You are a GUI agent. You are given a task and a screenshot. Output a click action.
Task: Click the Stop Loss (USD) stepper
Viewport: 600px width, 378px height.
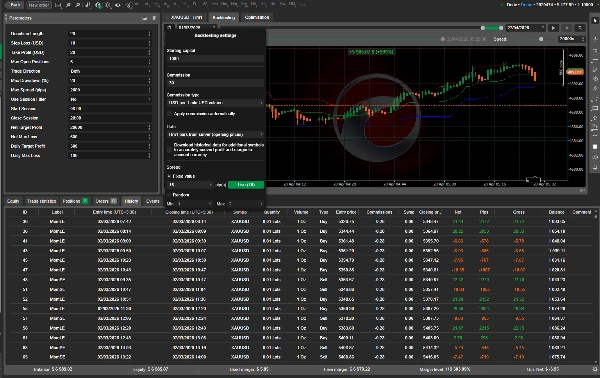[149, 43]
